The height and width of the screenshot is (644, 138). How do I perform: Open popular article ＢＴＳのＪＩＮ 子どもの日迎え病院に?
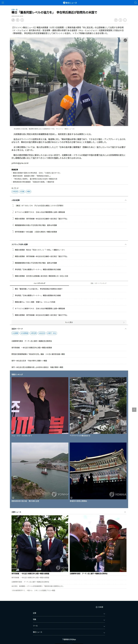(39, 206)
